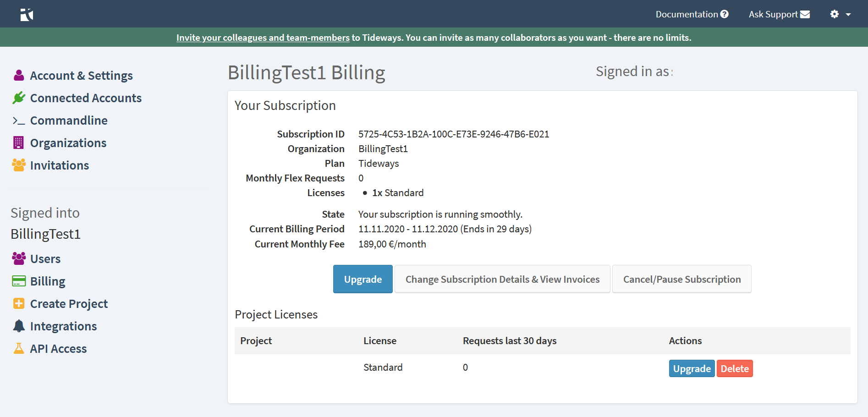868x417 pixels.
Task: Navigate to Organizations
Action: (68, 143)
